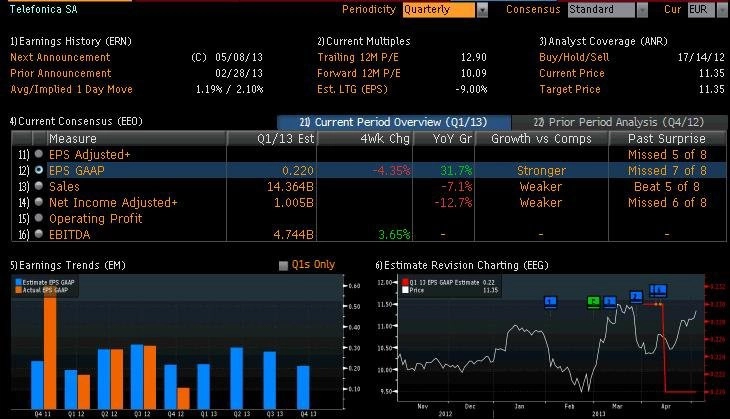The width and height of the screenshot is (730, 419).
Task: Click blue Estimate EPS GAAP legend swatch
Action: click(x=19, y=282)
